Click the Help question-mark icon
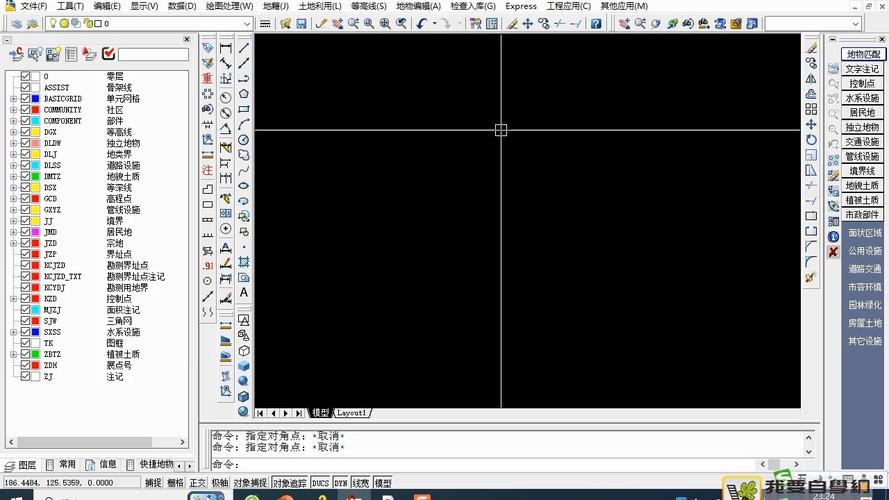889x500 pixels. 595,23
